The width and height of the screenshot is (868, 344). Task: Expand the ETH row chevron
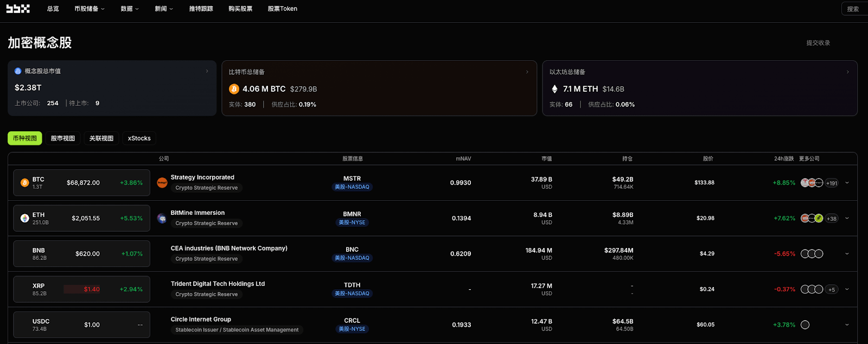coord(847,218)
